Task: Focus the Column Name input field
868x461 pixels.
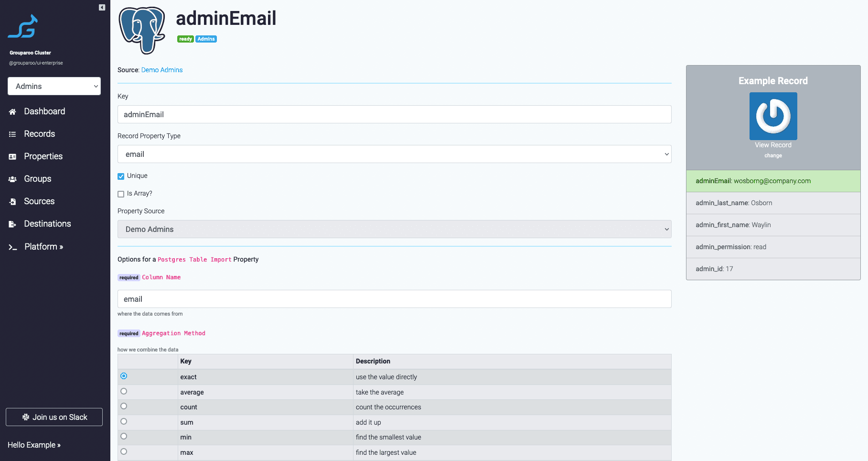Action: 394,299
